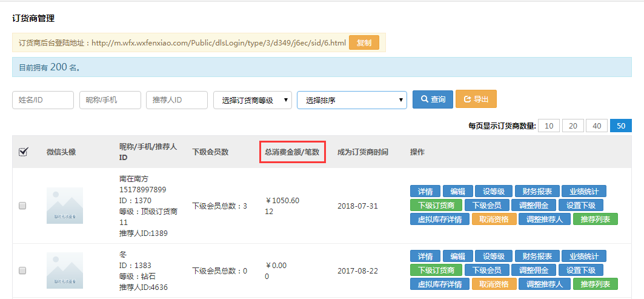The height and width of the screenshot is (299, 644).
Task: Click the 昵称/手机 search field
Action: coord(110,100)
